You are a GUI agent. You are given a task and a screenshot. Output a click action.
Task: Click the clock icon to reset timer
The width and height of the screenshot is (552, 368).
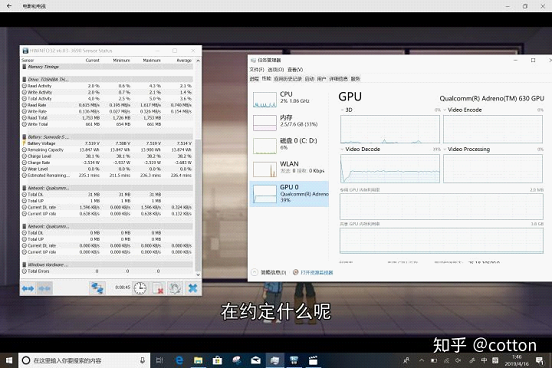click(140, 288)
